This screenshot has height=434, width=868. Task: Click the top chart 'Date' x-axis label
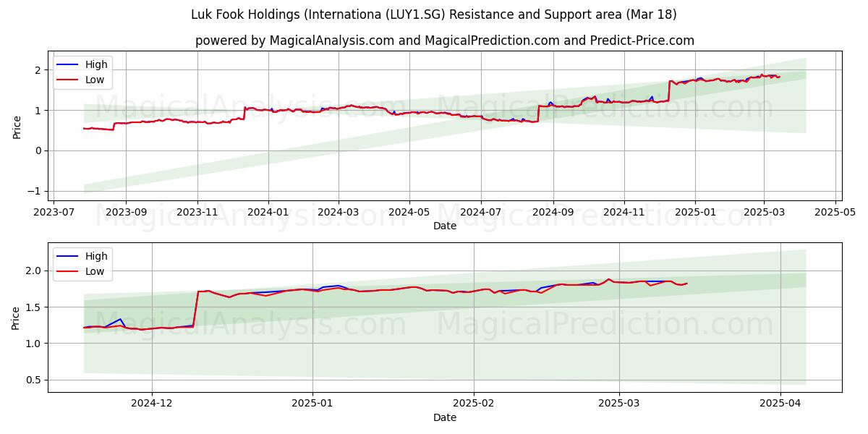(445, 226)
